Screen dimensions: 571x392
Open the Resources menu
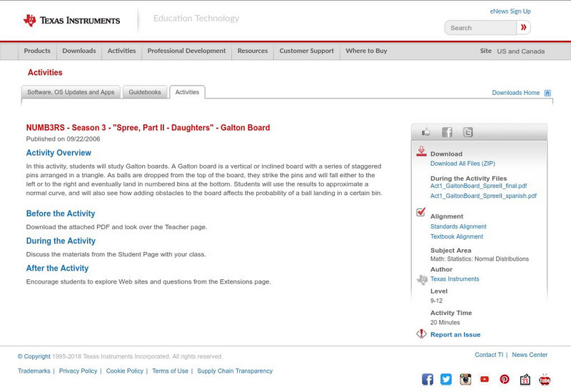pos(253,51)
